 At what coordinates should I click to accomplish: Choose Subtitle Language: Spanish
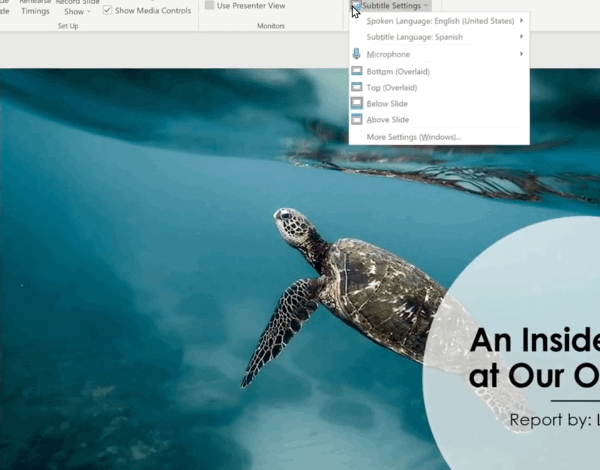coord(439,37)
